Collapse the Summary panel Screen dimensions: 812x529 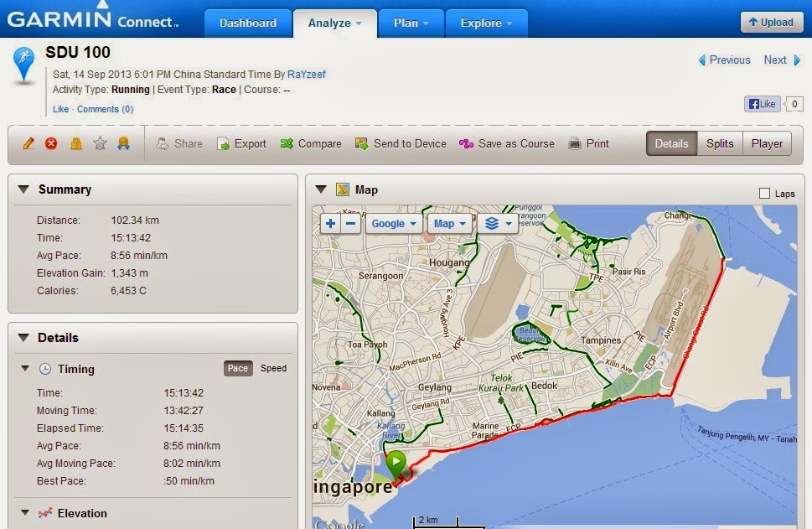pyautogui.click(x=23, y=189)
